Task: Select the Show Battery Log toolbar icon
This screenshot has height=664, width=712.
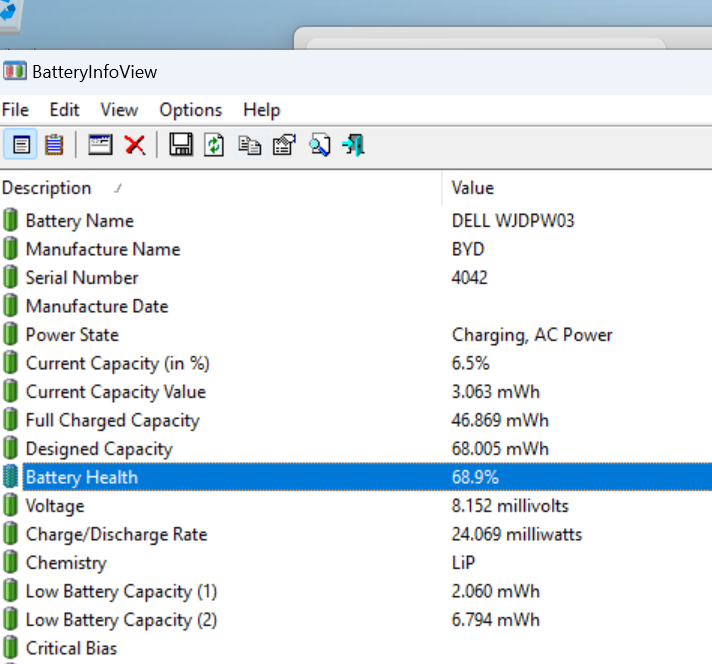Action: [x=54, y=145]
